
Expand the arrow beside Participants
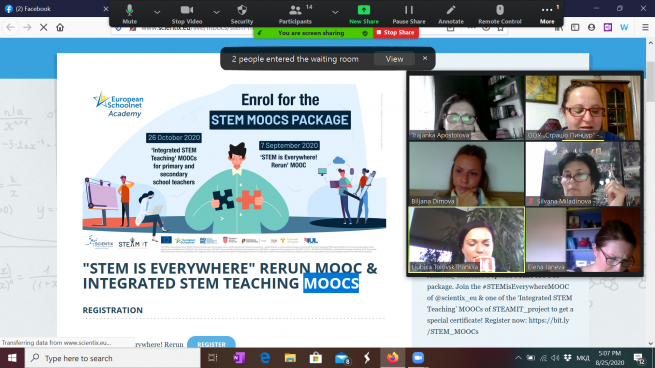point(335,13)
